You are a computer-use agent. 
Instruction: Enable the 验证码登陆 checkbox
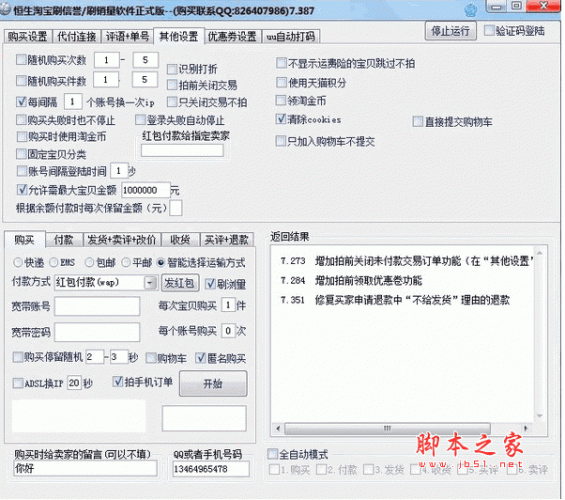(x=489, y=31)
